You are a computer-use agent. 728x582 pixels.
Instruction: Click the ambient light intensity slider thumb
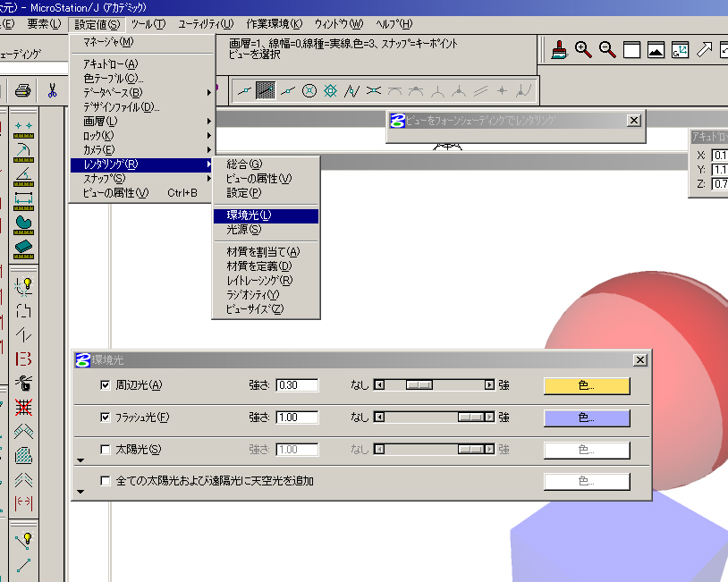[x=419, y=385]
